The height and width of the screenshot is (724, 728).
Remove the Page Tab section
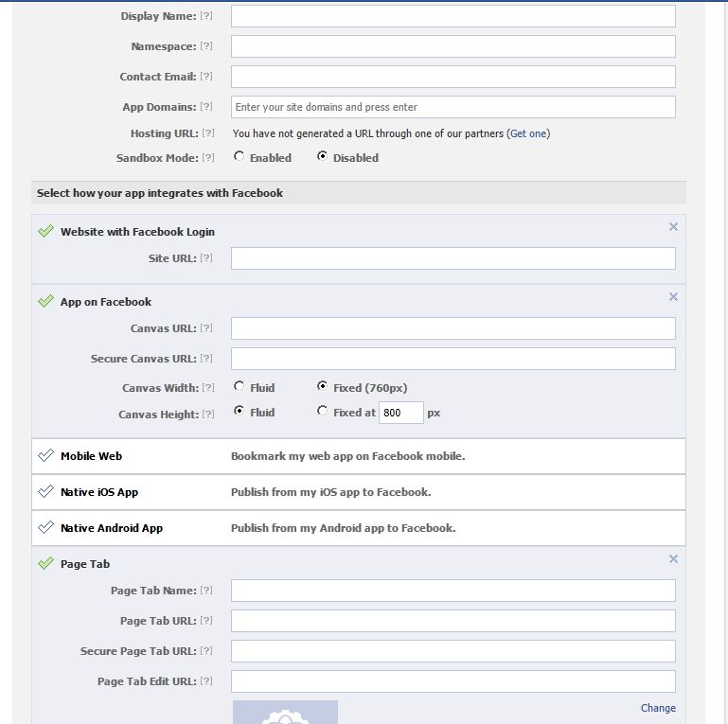[673, 558]
